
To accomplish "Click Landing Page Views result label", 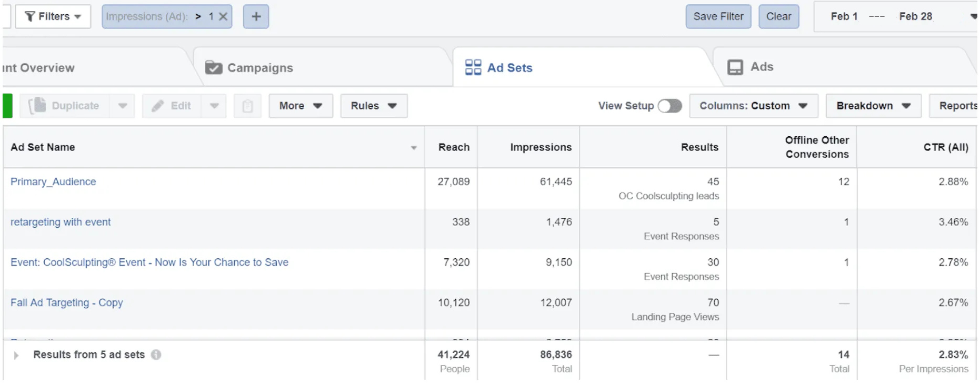I will [x=675, y=317].
